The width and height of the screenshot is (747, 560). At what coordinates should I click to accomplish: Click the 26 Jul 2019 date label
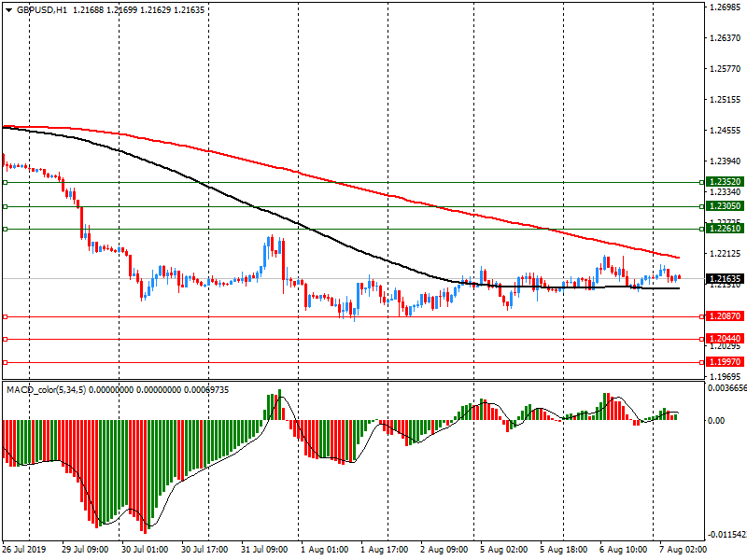[24, 550]
